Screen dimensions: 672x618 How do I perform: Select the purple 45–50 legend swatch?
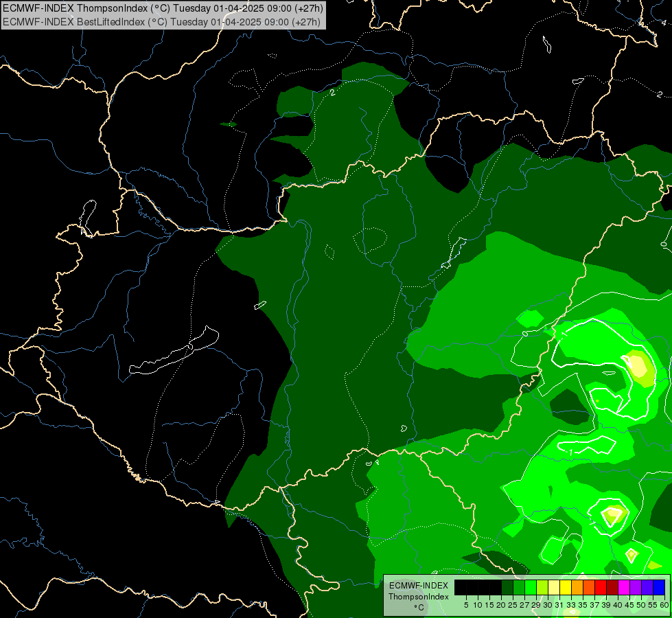[x=635, y=588]
